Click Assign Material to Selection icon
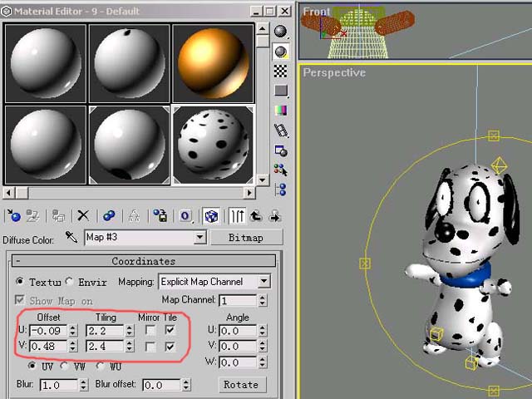Image resolution: width=532 pixels, height=399 pixels. [58, 216]
